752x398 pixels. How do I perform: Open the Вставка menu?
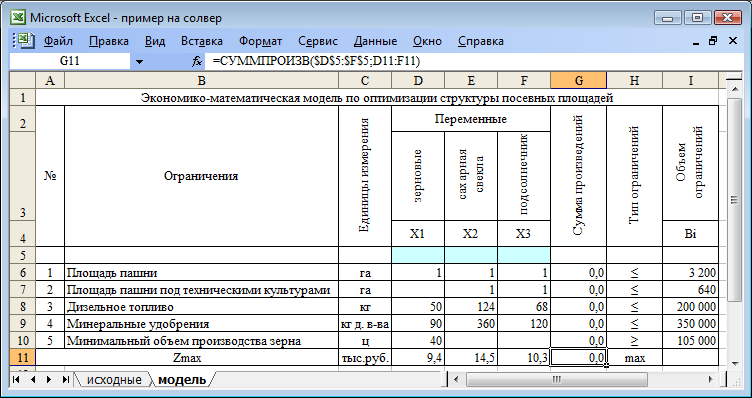[201, 41]
